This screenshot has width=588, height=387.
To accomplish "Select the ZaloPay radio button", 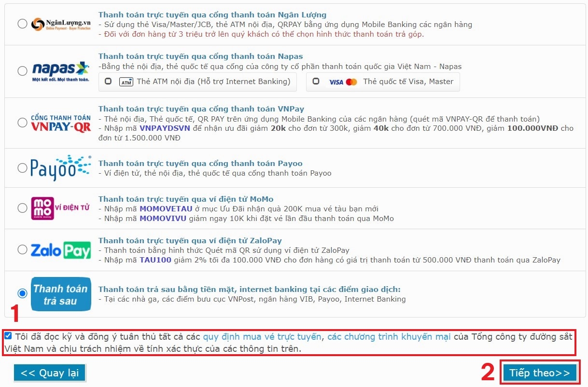I will pyautogui.click(x=22, y=249).
